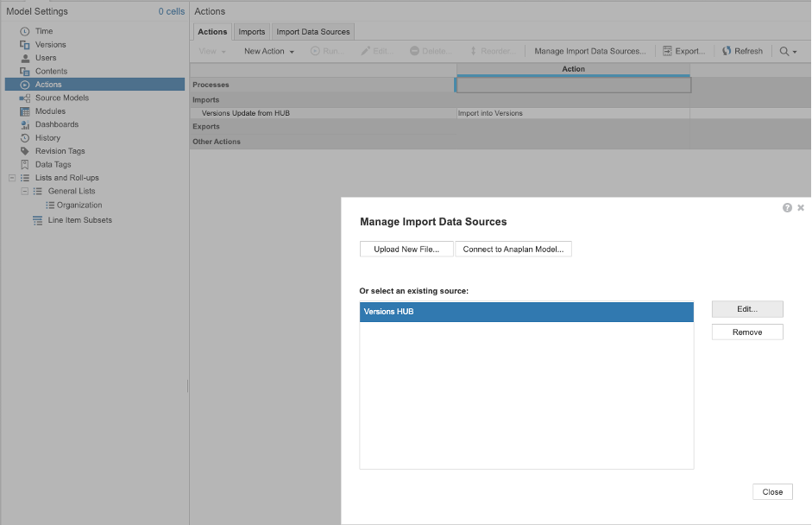Open the Organization list item
The width and height of the screenshot is (812, 525).
tap(79, 206)
